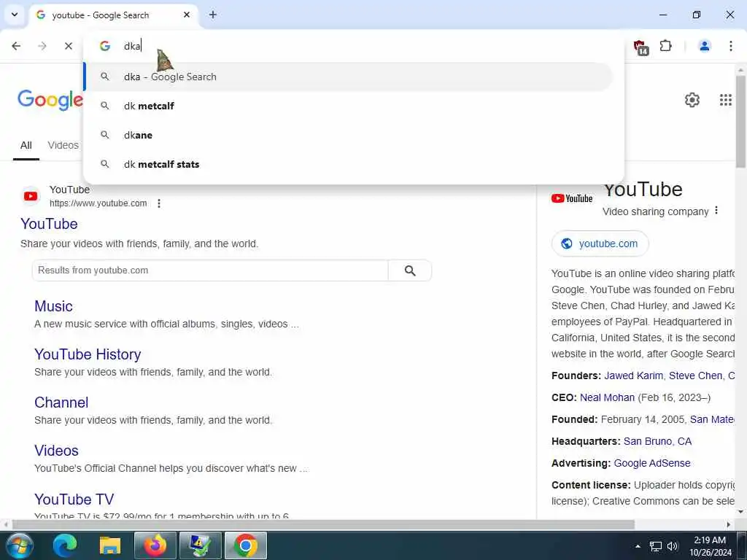Choose the dk metcalf stats suggestion
Viewport: 747px width, 560px height.
point(349,164)
